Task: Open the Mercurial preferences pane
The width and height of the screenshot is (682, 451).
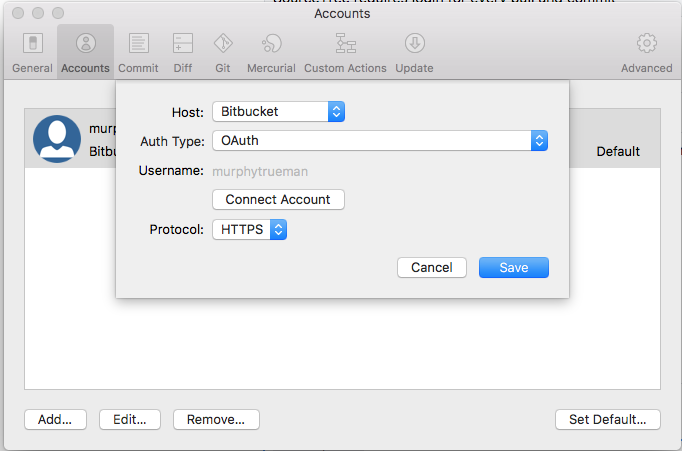Action: point(271,52)
